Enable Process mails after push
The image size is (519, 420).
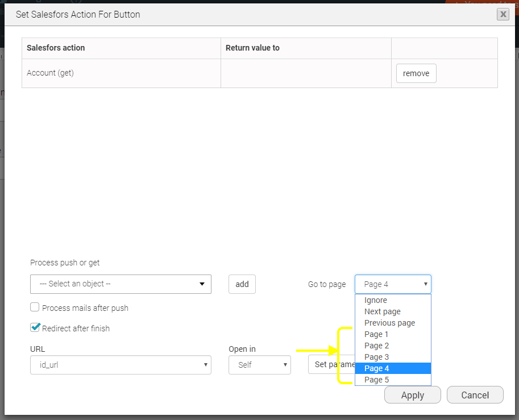[35, 307]
